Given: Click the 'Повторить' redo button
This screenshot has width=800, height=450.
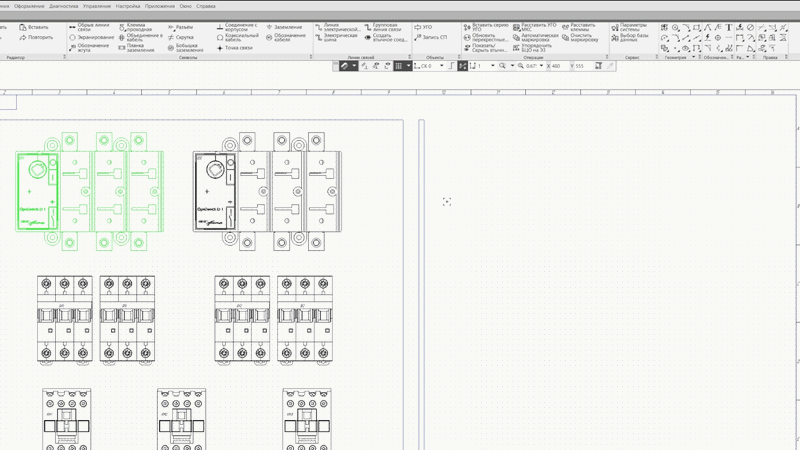Looking at the screenshot, I should [x=36, y=37].
